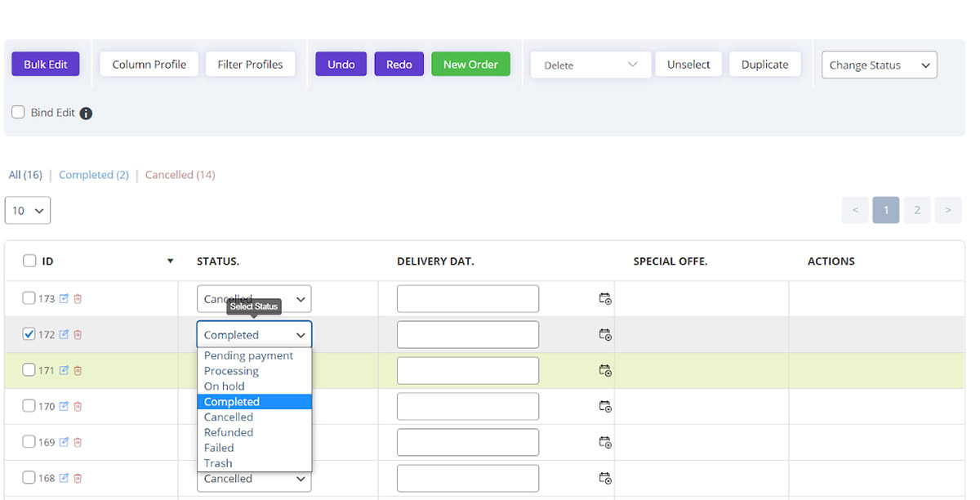980x500 pixels.
Task: Select current page 1 button
Action: (886, 210)
